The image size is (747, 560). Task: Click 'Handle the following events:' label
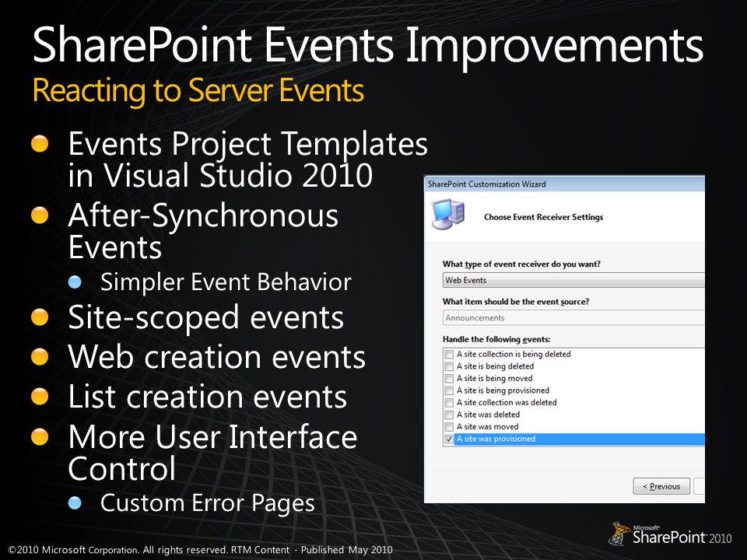tap(496, 340)
